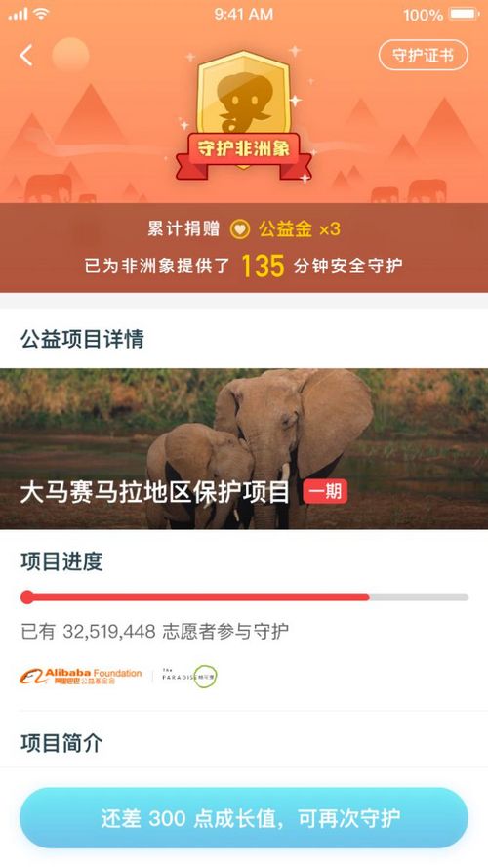Screen dimensions: 488x868
Task: Select the red 一期 phase tag
Action: coord(325,491)
